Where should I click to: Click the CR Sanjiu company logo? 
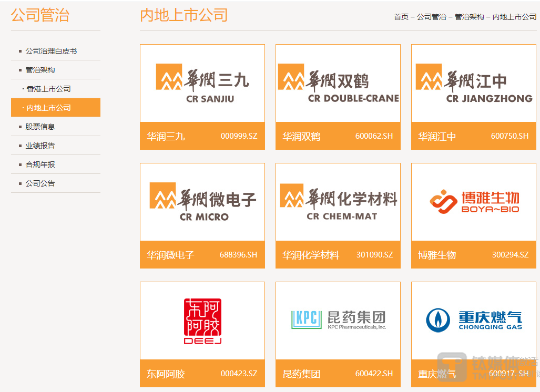[x=202, y=84]
